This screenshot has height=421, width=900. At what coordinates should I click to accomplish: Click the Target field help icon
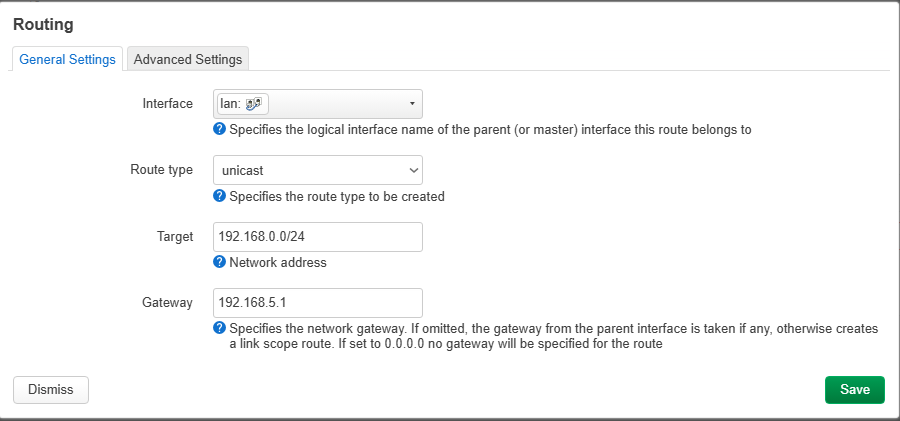220,262
